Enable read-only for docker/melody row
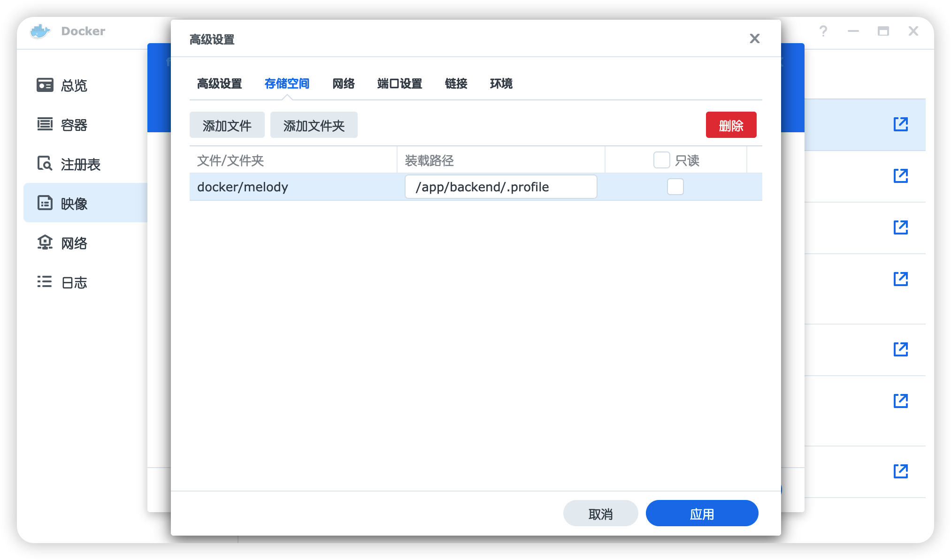The width and height of the screenshot is (951, 560). click(675, 187)
